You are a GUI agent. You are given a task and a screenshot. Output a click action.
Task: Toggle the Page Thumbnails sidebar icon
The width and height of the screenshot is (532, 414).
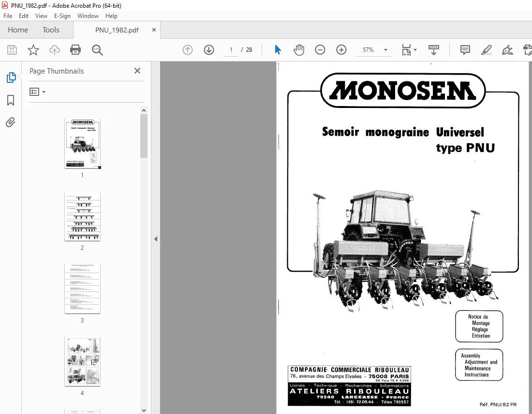(x=11, y=77)
